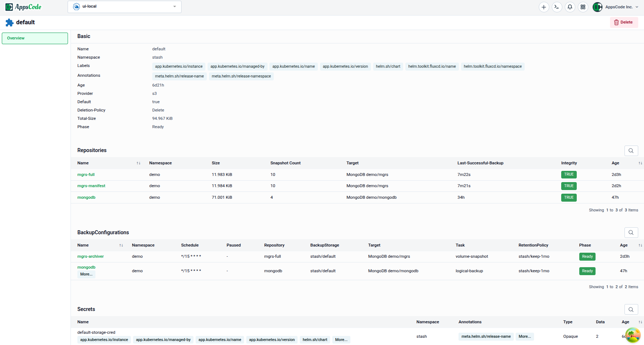This screenshot has height=345, width=644.
Task: Toggle sorting on BackupConfigurations Name column
Action: click(x=121, y=245)
